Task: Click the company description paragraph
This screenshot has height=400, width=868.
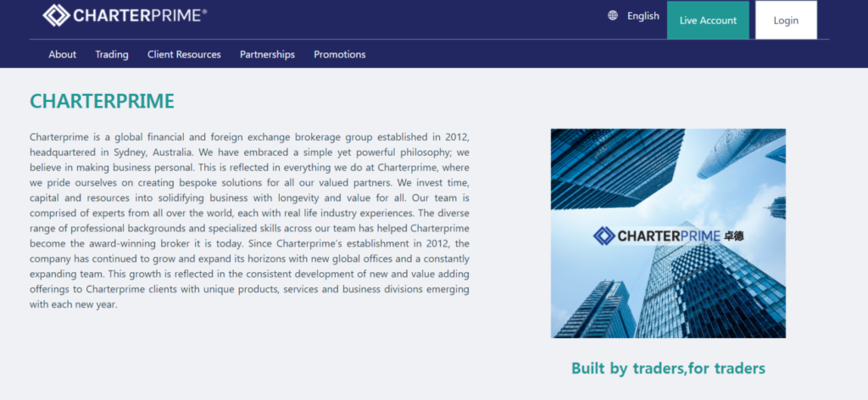Action: coord(249,220)
